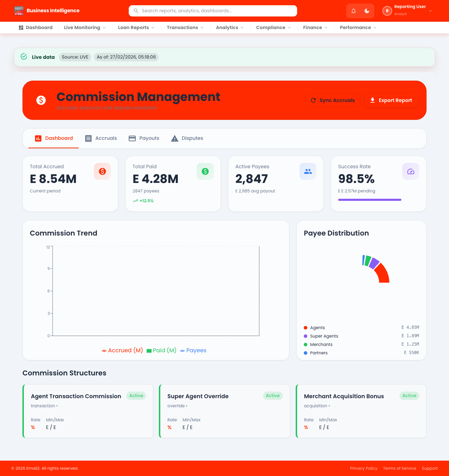Expand the Live Monitoring menu
The height and width of the screenshot is (476, 449).
click(x=85, y=28)
